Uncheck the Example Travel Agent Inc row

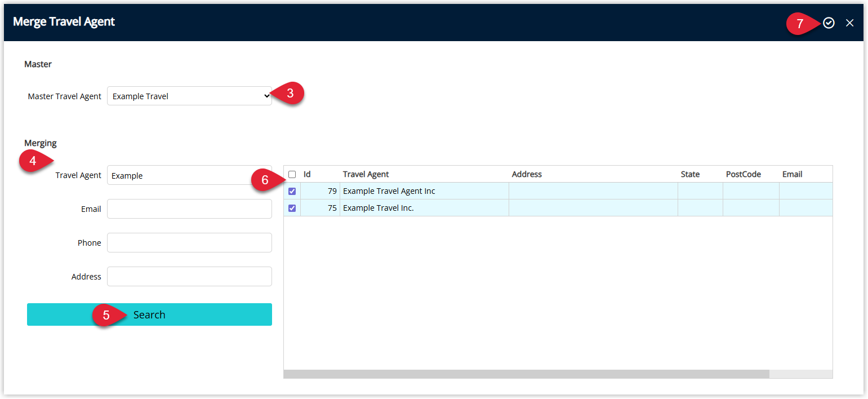pos(292,191)
